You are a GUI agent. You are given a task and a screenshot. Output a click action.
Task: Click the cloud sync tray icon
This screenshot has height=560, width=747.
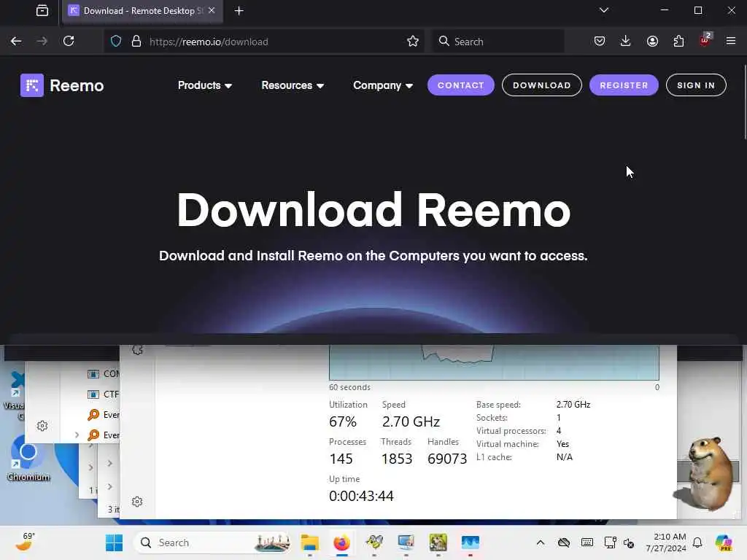564,542
